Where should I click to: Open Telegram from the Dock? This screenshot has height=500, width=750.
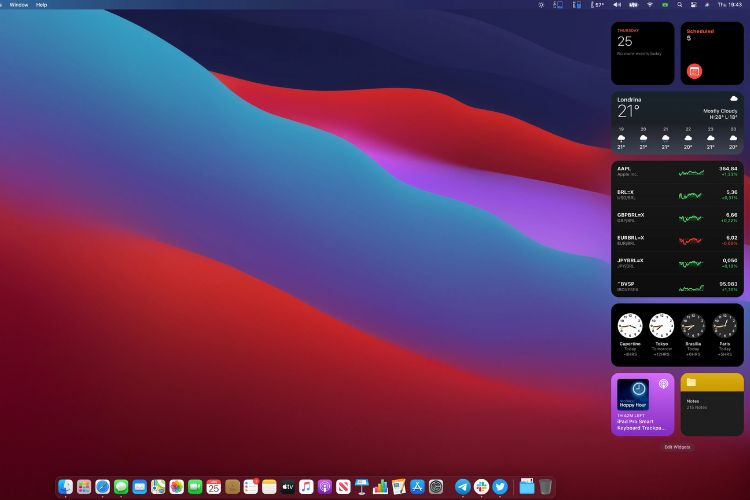click(x=463, y=487)
